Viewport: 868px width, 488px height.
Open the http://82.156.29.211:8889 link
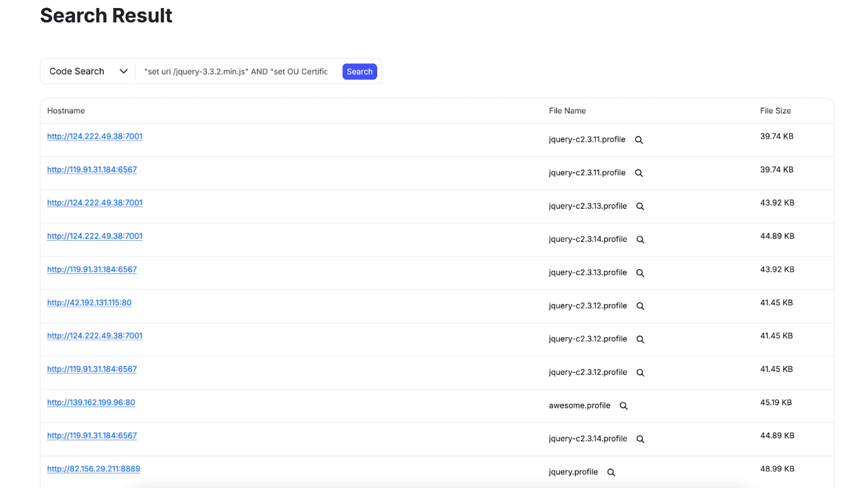click(x=94, y=469)
